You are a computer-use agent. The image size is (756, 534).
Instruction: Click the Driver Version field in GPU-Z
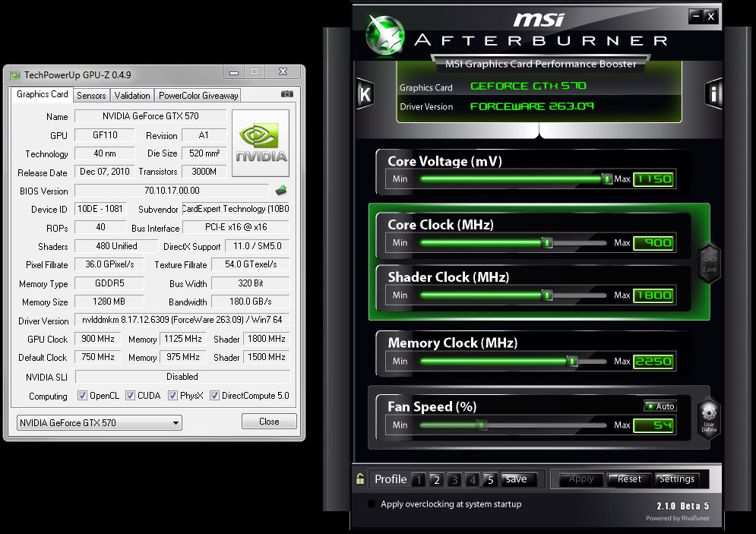[x=182, y=320]
